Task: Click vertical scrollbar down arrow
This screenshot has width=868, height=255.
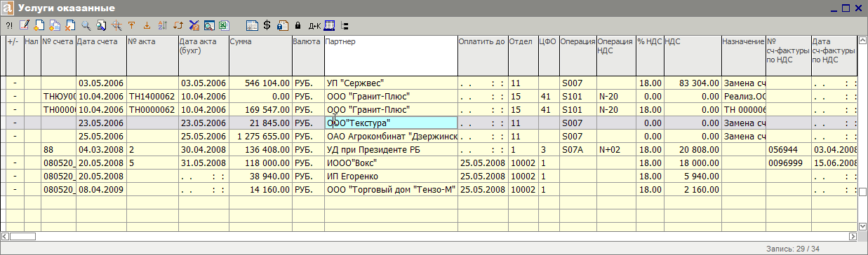Action: (863, 226)
